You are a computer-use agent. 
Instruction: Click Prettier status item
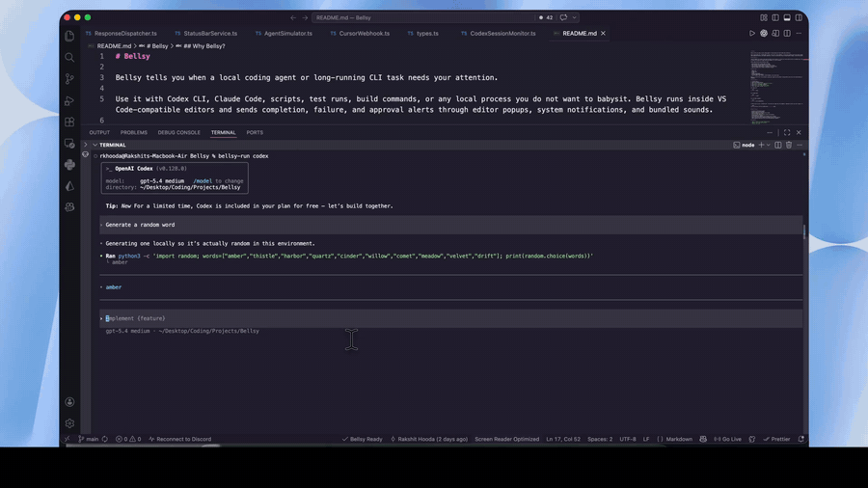pyautogui.click(x=776, y=440)
